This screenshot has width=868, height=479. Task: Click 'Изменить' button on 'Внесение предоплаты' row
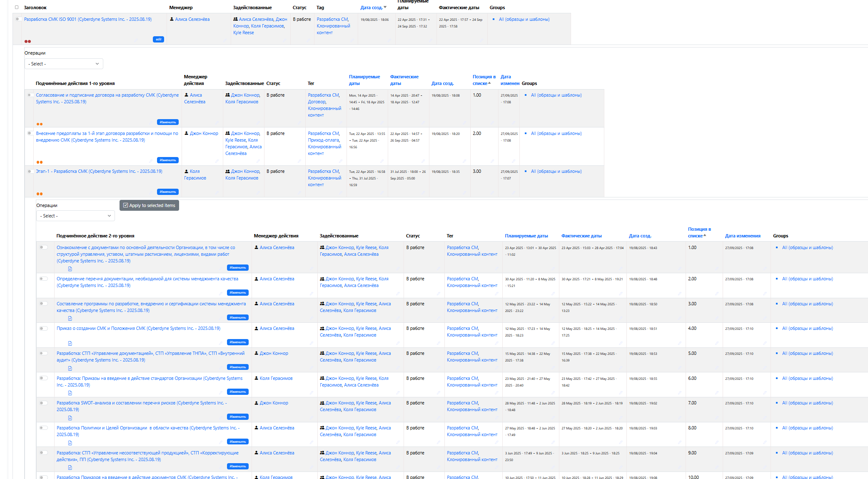168,160
